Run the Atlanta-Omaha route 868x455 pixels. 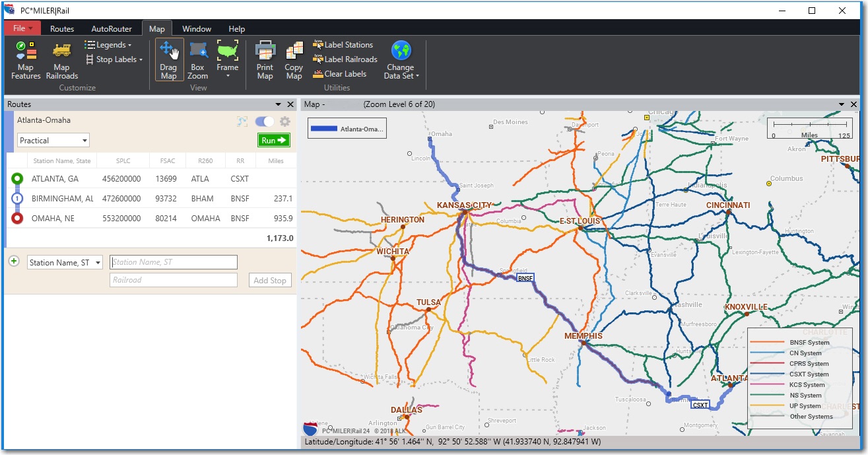(x=274, y=140)
